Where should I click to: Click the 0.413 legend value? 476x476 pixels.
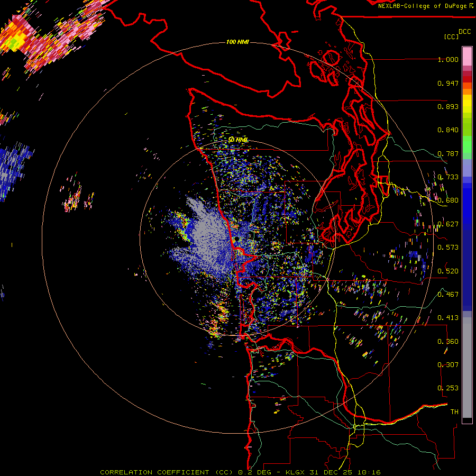click(x=448, y=318)
